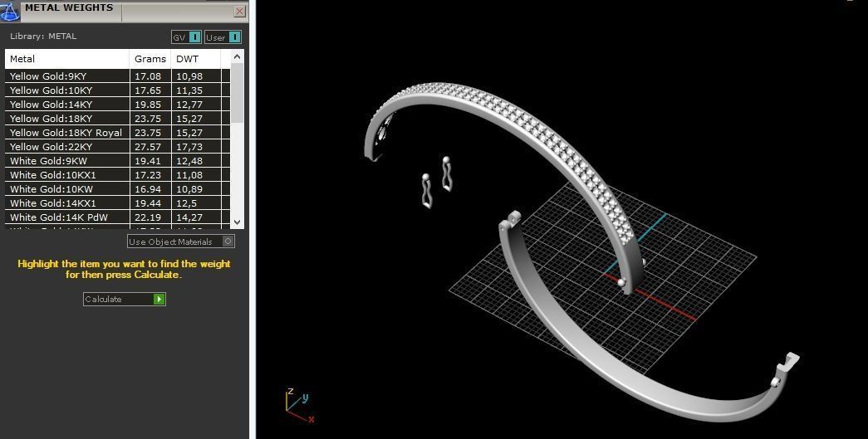Image resolution: width=868 pixels, height=439 pixels.
Task: Select White Gold:14K PdW row
Action: [x=117, y=217]
